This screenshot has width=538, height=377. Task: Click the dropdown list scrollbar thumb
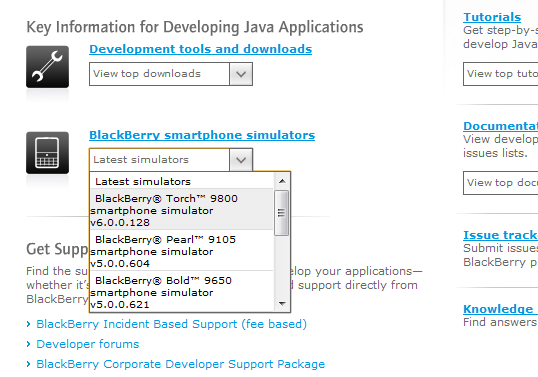281,213
